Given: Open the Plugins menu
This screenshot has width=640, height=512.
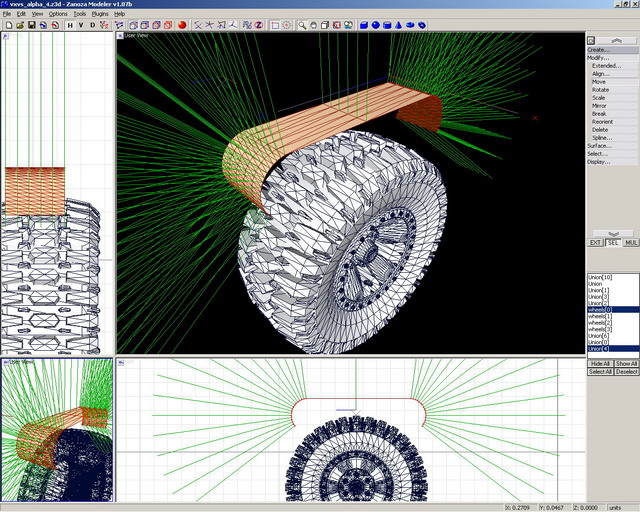Looking at the screenshot, I should point(100,14).
